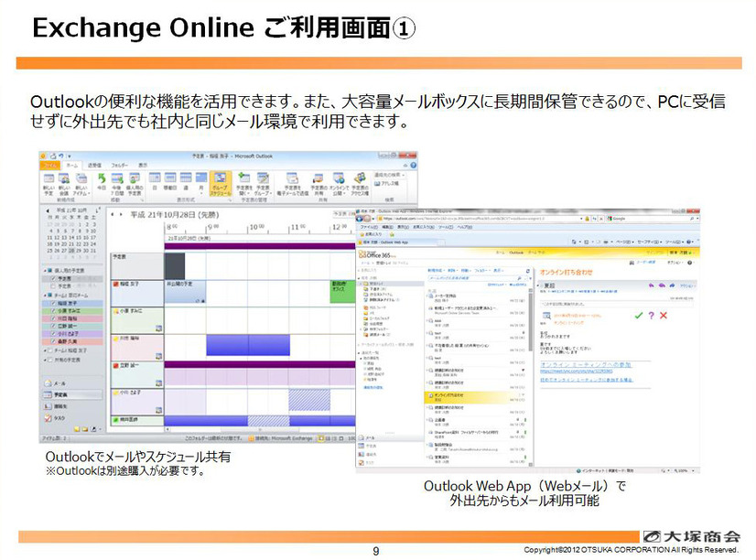The image size is (756, 560).
Task: Toggle teal-highlighted team member calendar checkbox
Action: tap(53, 327)
